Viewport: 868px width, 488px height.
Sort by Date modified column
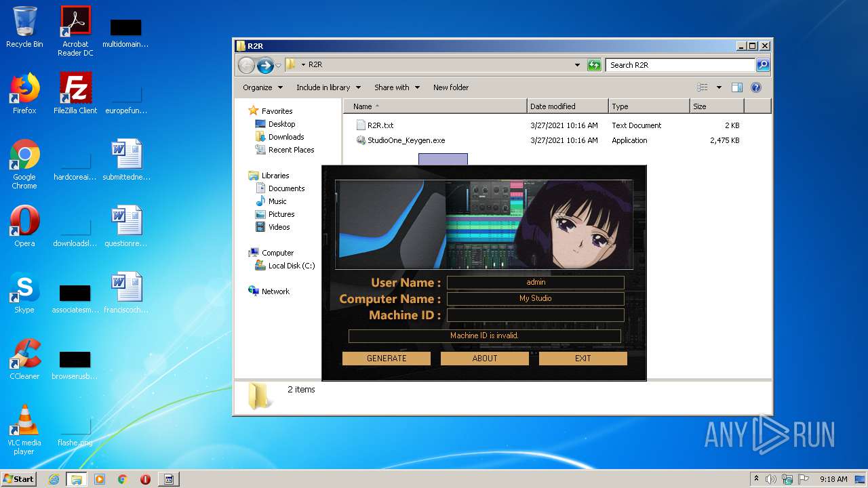point(568,106)
